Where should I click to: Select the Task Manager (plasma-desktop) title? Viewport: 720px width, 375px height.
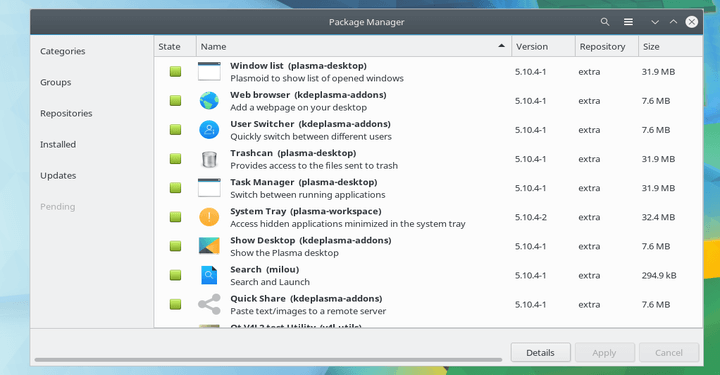tap(304, 182)
